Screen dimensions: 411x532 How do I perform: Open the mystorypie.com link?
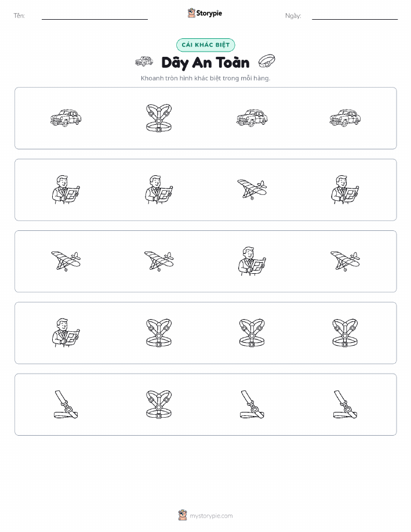[211, 516]
